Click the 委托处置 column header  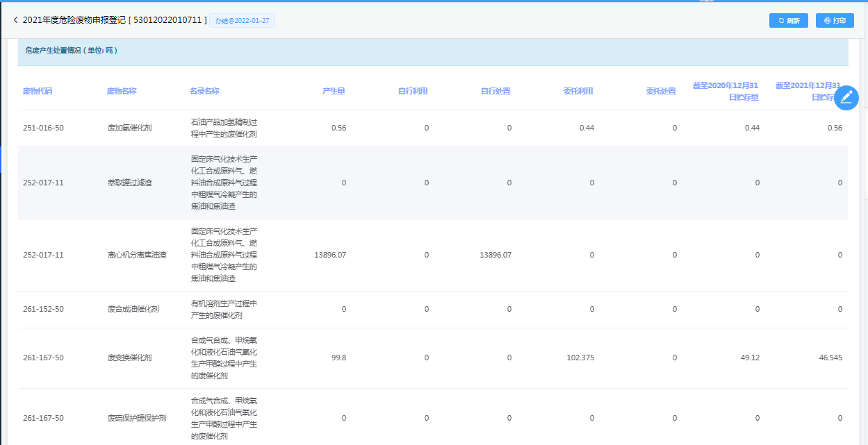[662, 91]
